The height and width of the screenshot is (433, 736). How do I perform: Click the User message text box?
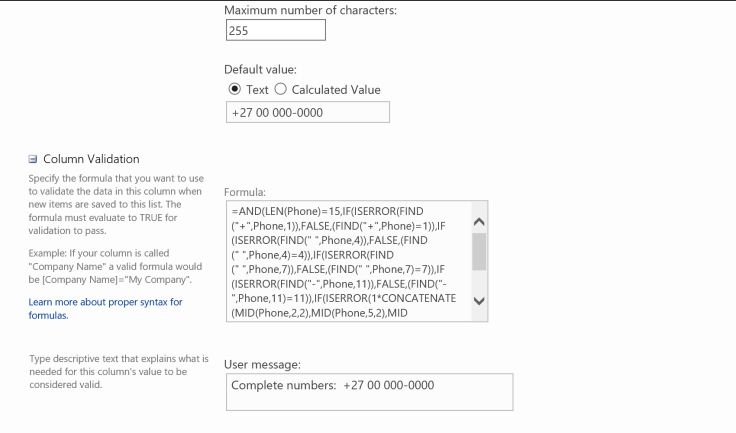click(x=369, y=392)
